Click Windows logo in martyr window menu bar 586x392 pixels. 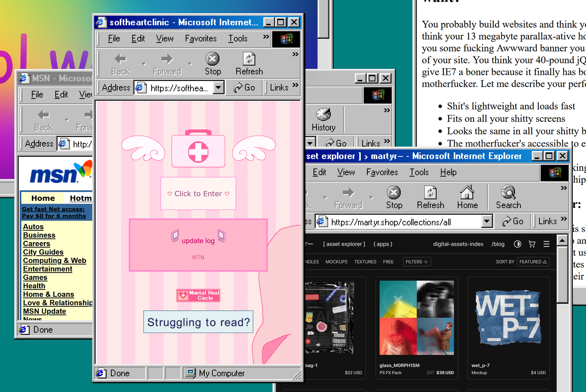pos(555,173)
